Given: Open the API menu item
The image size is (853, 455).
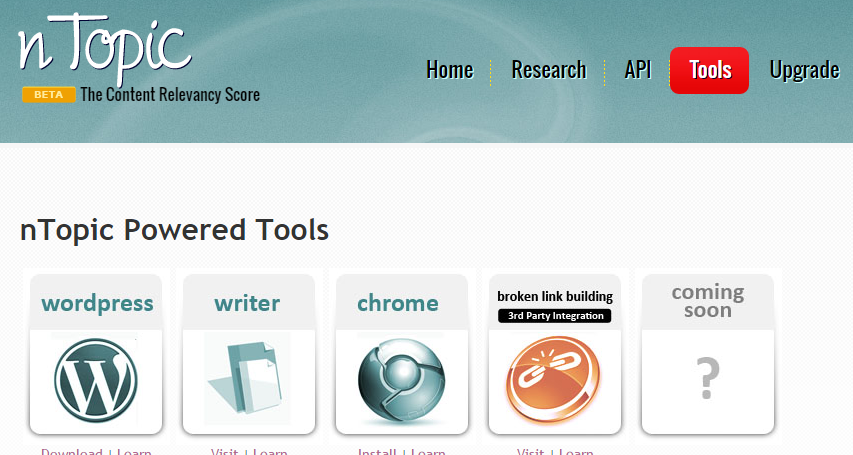Looking at the screenshot, I should 638,70.
